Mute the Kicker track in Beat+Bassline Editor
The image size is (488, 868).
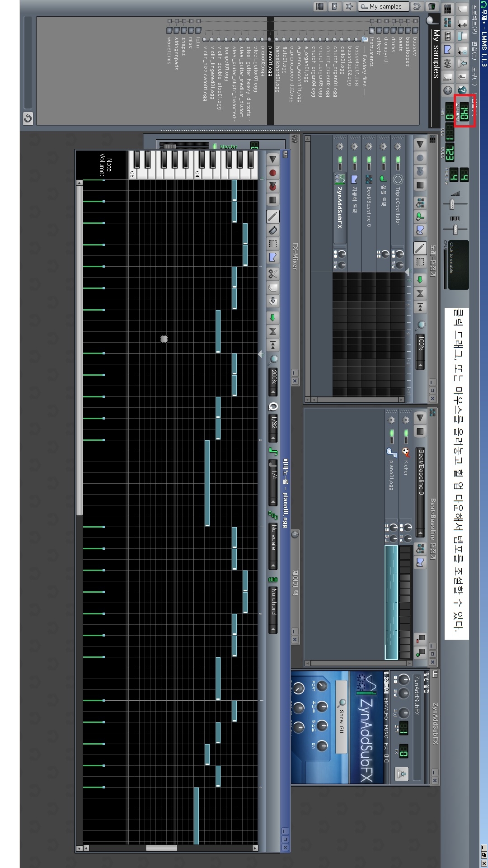(x=406, y=433)
